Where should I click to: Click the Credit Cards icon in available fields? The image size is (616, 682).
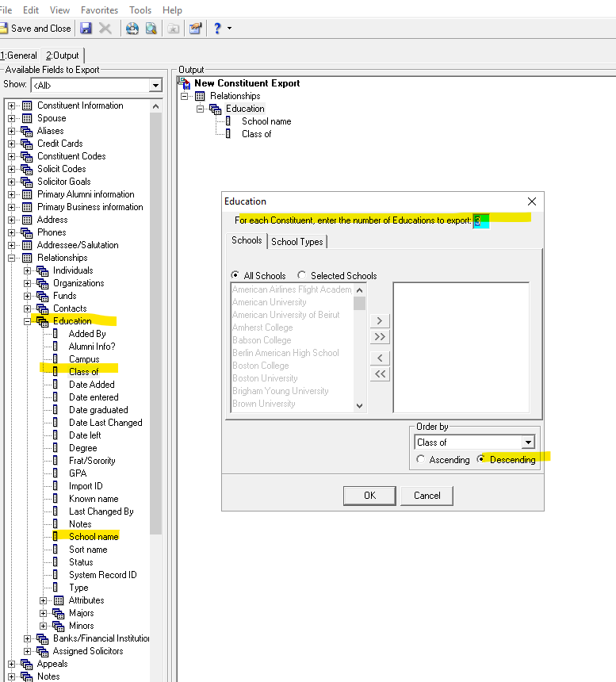pyautogui.click(x=26, y=144)
